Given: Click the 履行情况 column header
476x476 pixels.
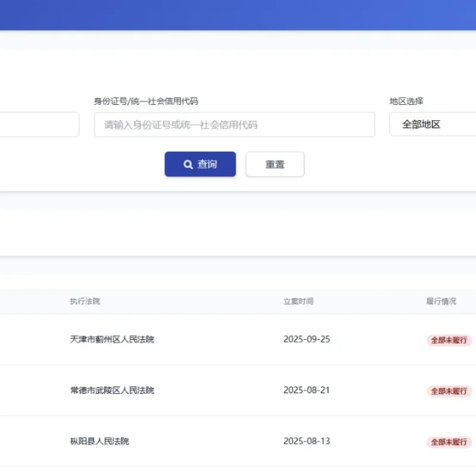Looking at the screenshot, I should [x=441, y=301].
